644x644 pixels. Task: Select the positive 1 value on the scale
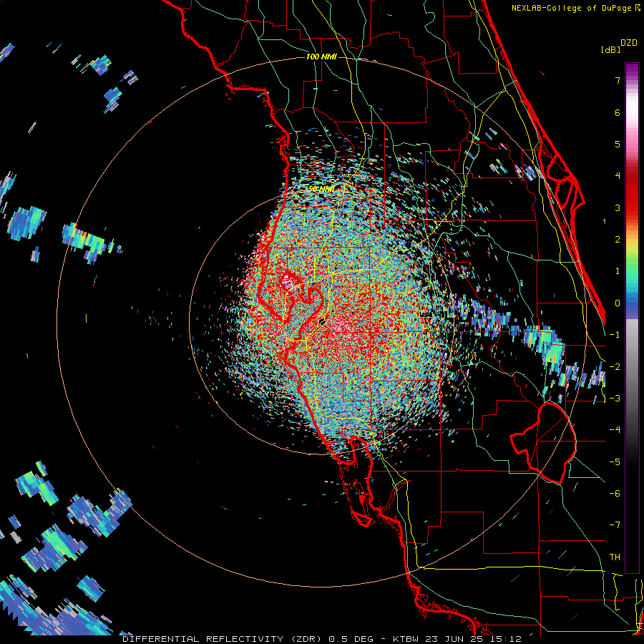click(x=618, y=270)
